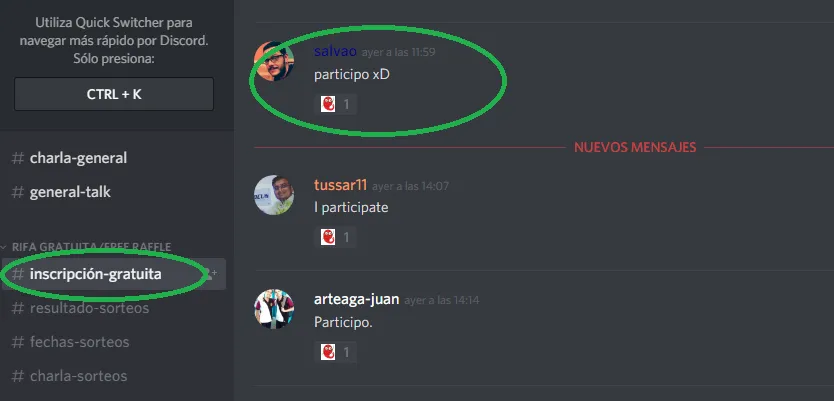Collapse the RIFA GRATUITA/FREE RAFFLE category

click(86, 247)
